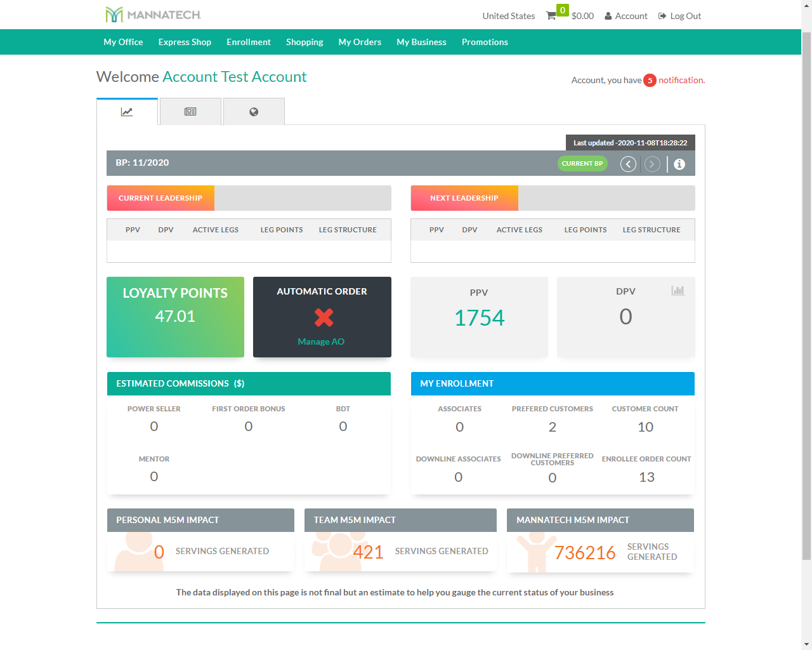This screenshot has width=812, height=650.
Task: Select United States country link
Action: coord(508,16)
